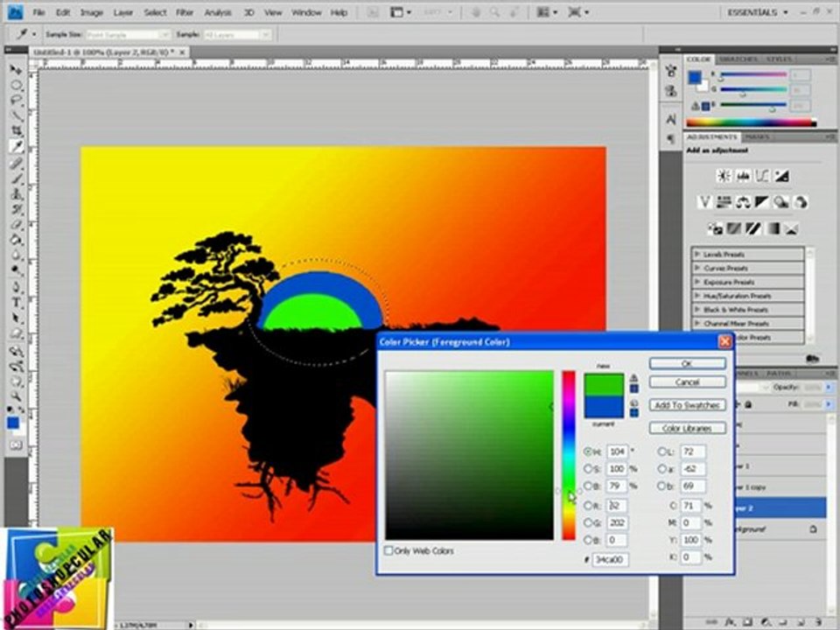This screenshot has width=840, height=630.
Task: Click the hex color code field
Action: [610, 559]
